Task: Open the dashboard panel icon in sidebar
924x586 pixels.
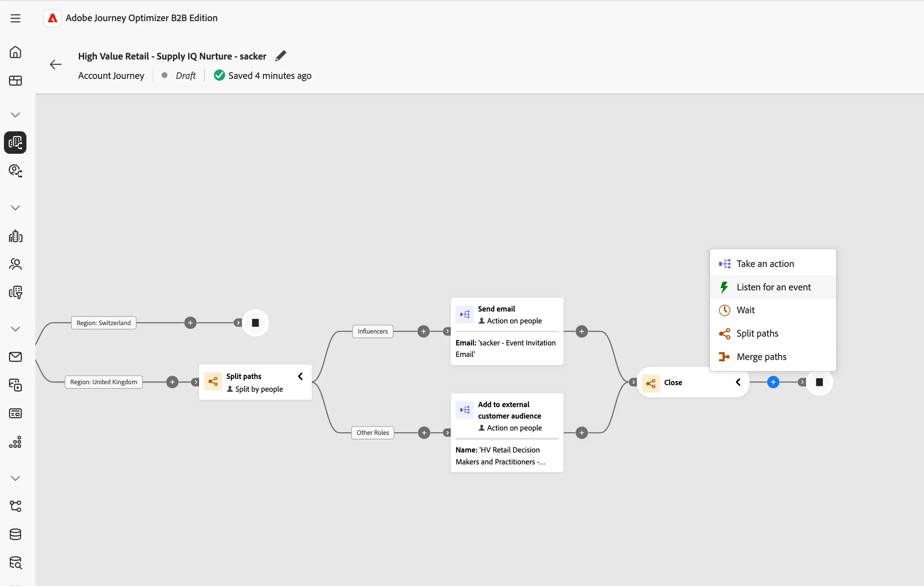Action: pos(15,81)
